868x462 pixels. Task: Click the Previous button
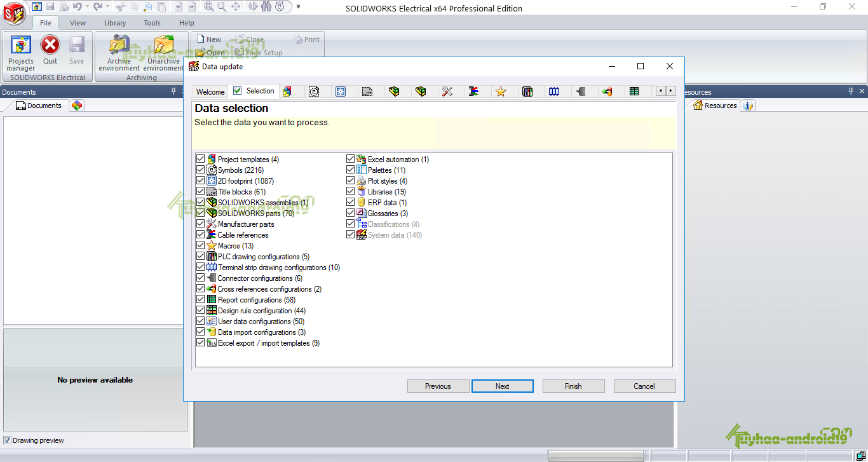[438, 386]
